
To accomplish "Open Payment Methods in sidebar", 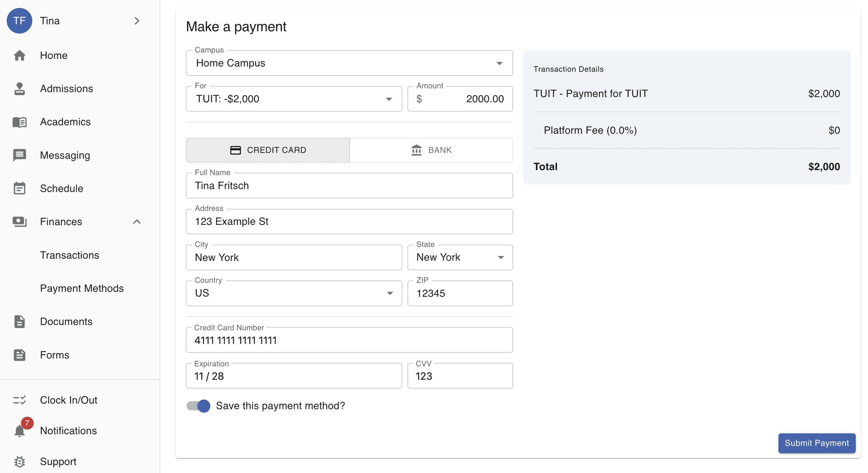I will coord(82,288).
